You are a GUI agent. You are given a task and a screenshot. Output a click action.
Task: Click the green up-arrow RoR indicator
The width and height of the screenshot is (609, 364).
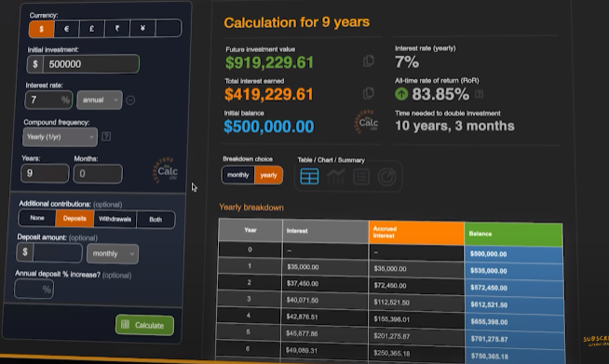click(x=401, y=94)
